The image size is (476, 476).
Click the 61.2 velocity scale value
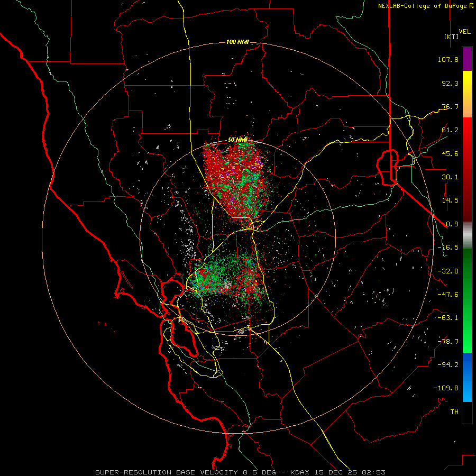coord(450,130)
